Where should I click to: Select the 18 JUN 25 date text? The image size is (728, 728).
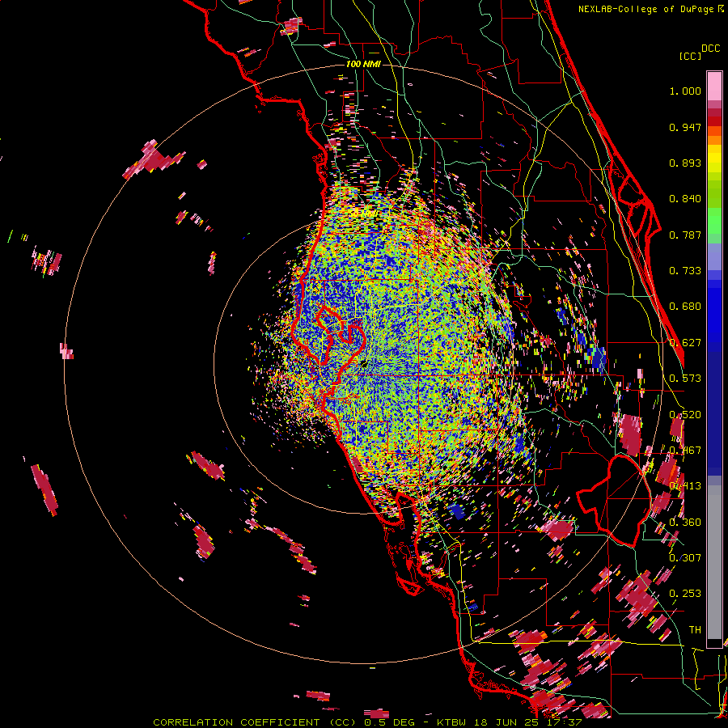coord(506,722)
